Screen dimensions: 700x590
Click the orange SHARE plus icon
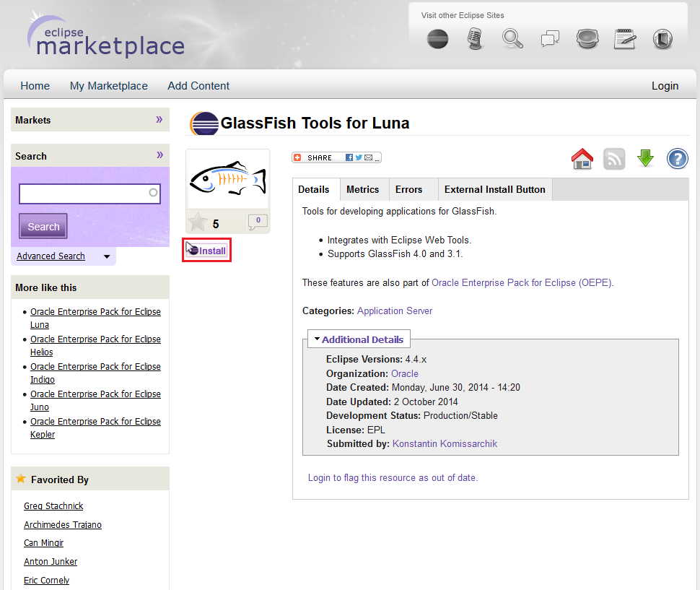tap(298, 157)
